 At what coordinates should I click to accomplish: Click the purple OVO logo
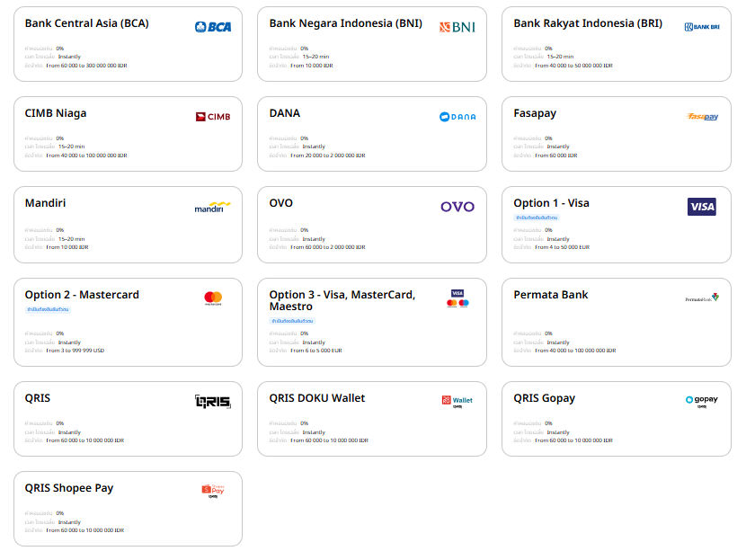click(x=457, y=207)
